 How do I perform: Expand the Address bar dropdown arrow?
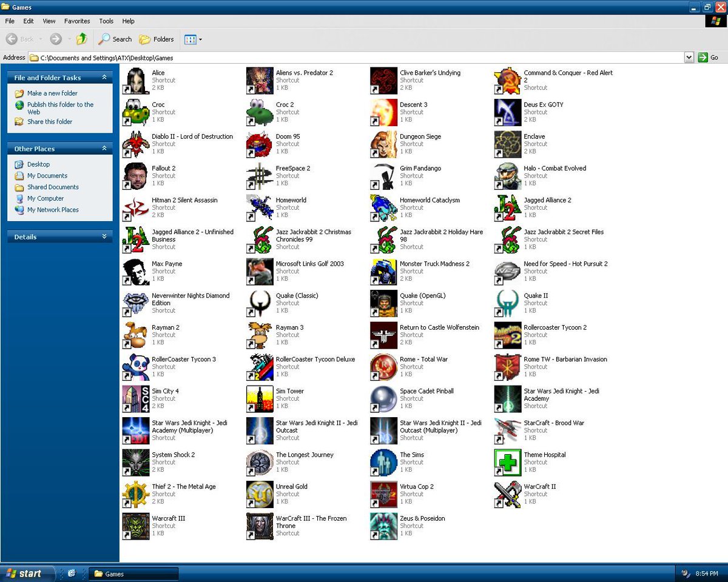pyautogui.click(x=689, y=58)
